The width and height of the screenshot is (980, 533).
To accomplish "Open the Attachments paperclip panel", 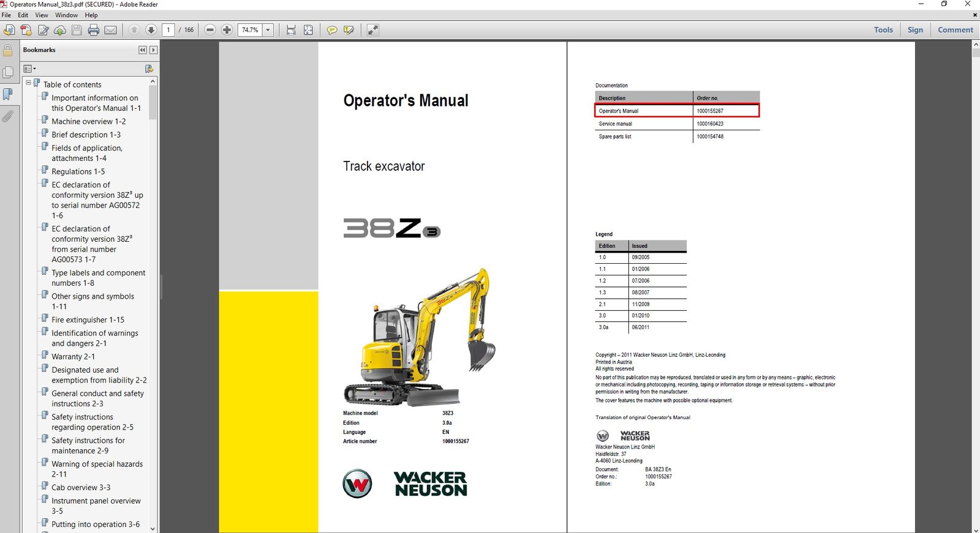I will tap(8, 116).
